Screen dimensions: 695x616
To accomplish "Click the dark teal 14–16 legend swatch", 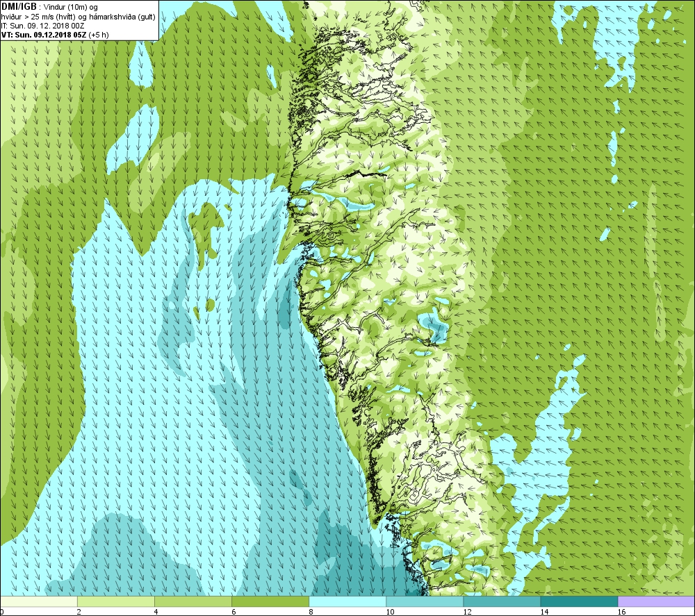I will [579, 601].
